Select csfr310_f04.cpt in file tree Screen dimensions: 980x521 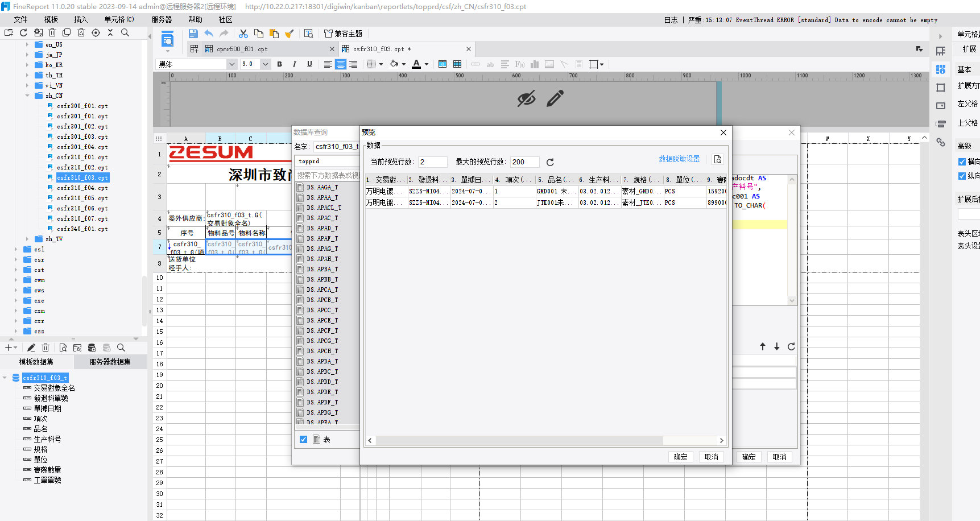pos(82,188)
